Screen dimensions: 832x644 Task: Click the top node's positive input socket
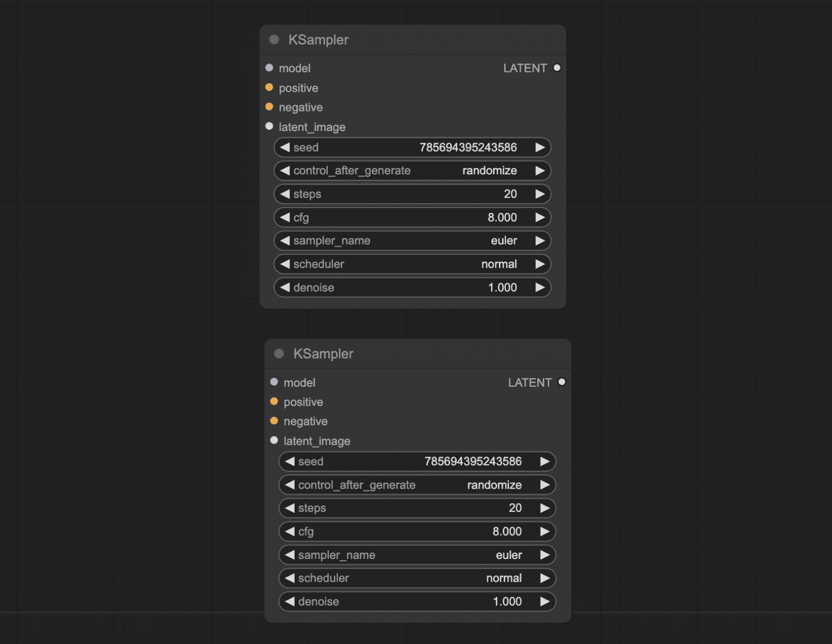click(x=269, y=87)
